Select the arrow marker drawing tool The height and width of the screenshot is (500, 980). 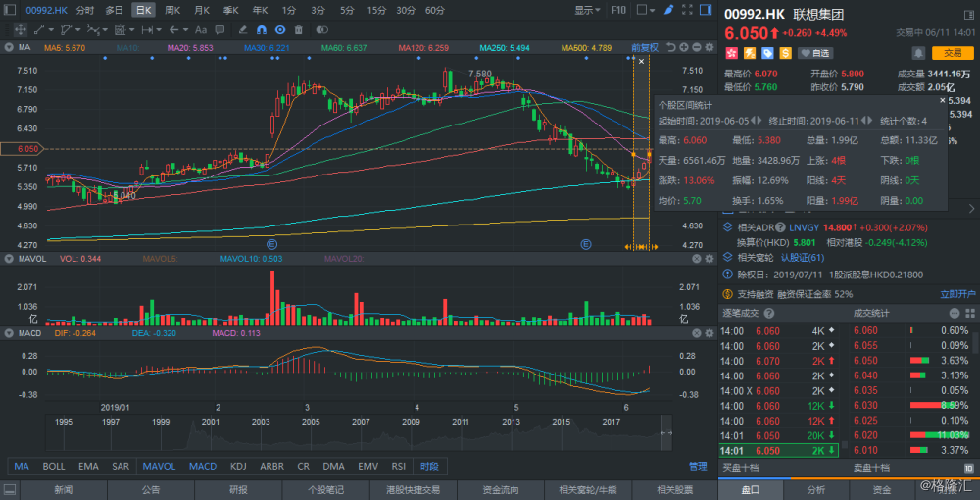(x=174, y=29)
